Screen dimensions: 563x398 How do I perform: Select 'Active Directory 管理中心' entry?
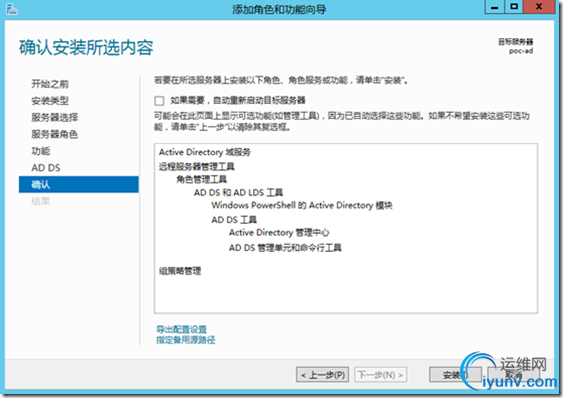pyautogui.click(x=279, y=233)
